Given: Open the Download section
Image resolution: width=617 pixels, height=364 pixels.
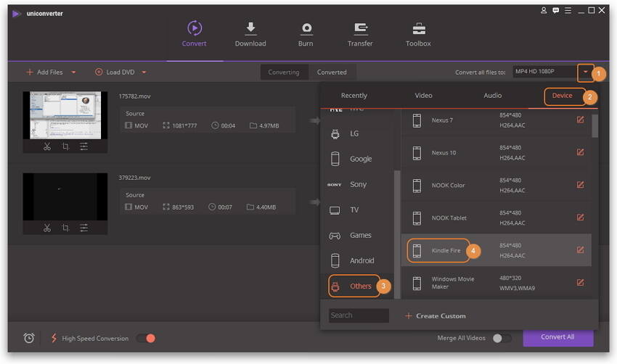Looking at the screenshot, I should pyautogui.click(x=250, y=34).
